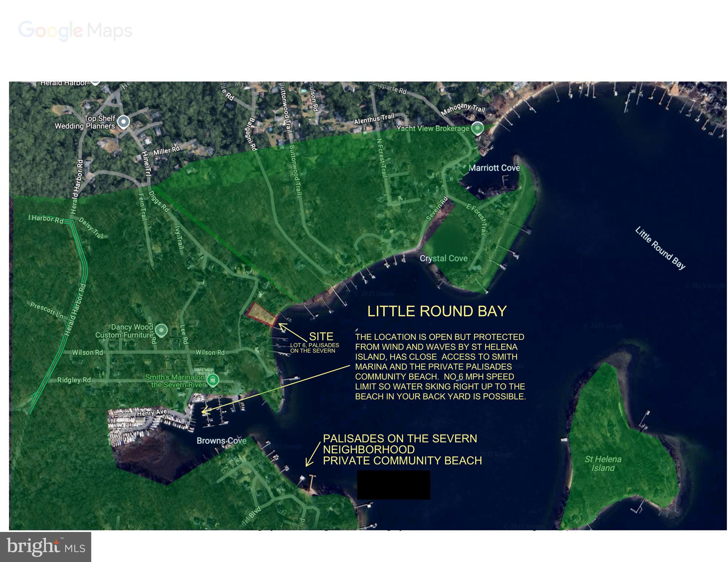Viewport: 728px width, 562px height.
Task: Click the St Helena Island label
Action: tap(603, 464)
